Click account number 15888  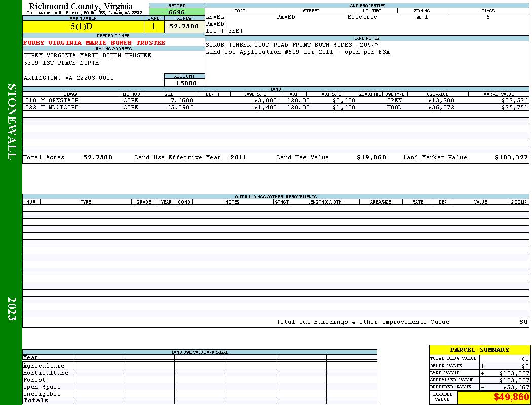click(x=186, y=83)
